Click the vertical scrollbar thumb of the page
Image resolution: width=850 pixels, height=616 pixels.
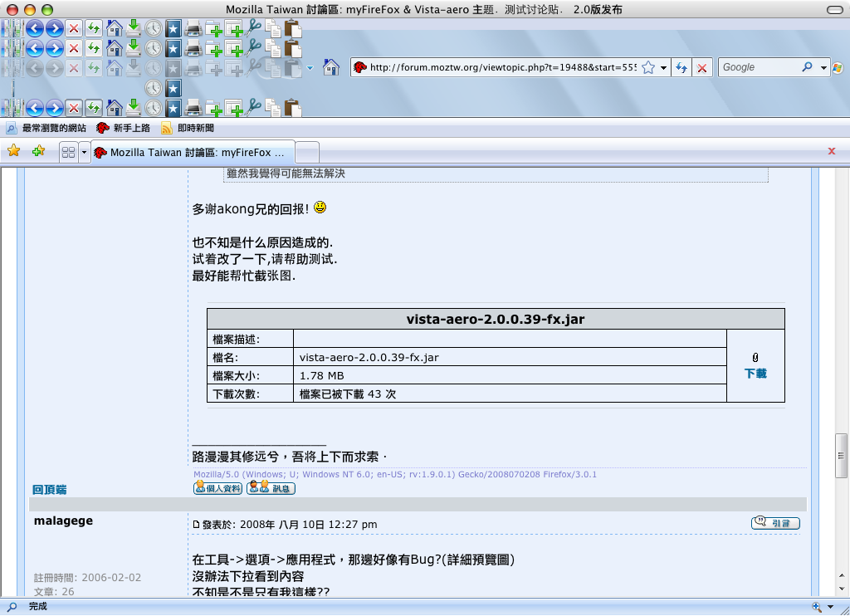[840, 457]
